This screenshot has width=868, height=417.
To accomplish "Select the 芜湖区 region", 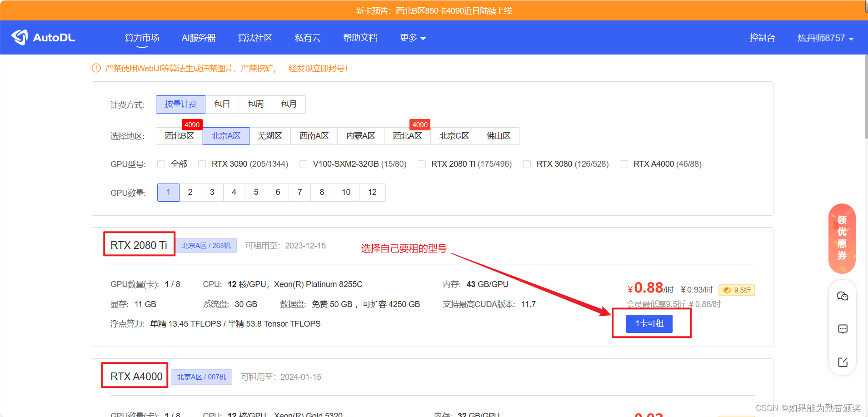I will (x=270, y=136).
